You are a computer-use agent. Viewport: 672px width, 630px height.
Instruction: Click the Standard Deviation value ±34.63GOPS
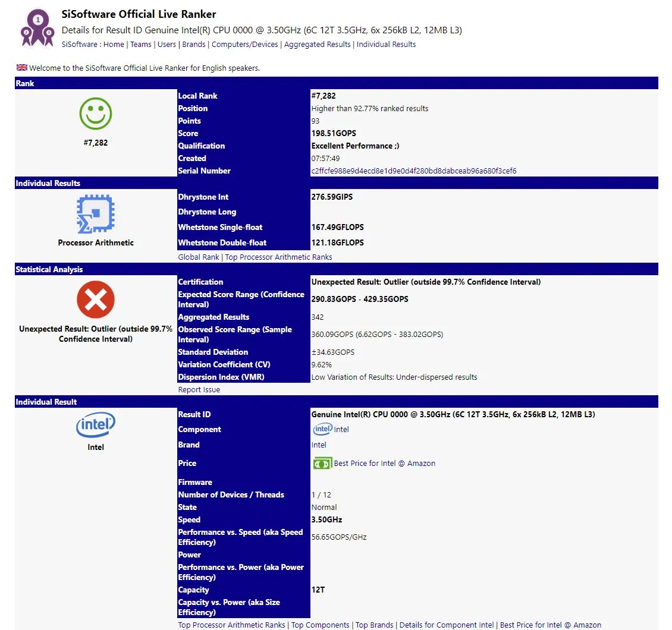[x=333, y=352]
